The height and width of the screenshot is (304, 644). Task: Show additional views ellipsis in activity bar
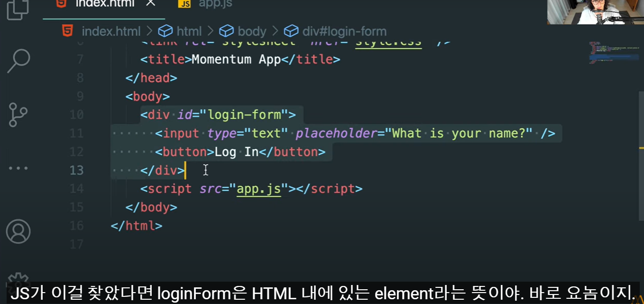[18, 168]
